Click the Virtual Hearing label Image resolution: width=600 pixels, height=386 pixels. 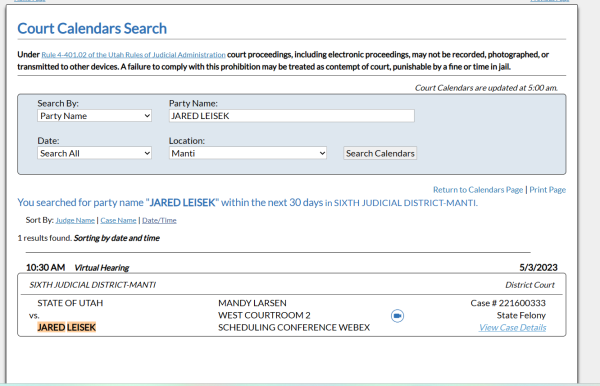click(x=101, y=268)
